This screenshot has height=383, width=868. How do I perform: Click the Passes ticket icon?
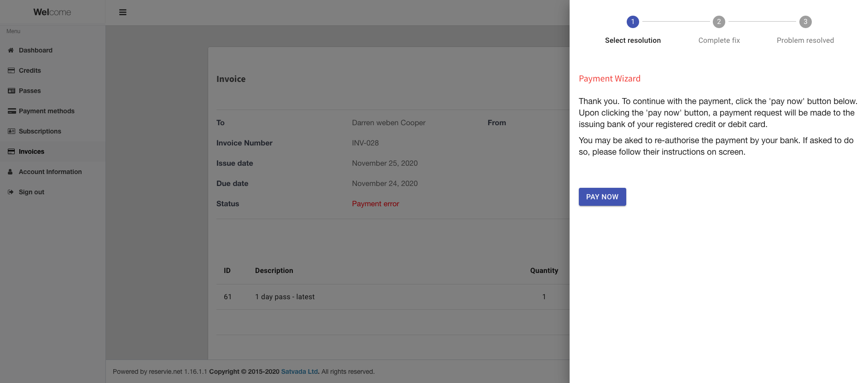12,91
